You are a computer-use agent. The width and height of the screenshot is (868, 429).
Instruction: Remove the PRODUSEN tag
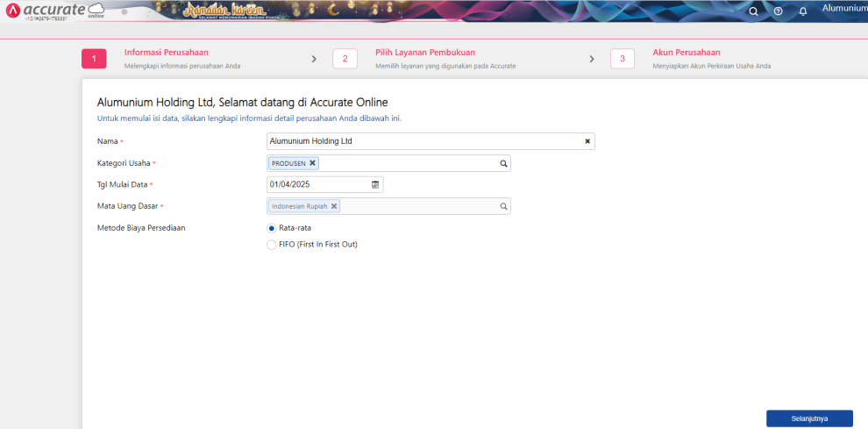coord(312,163)
